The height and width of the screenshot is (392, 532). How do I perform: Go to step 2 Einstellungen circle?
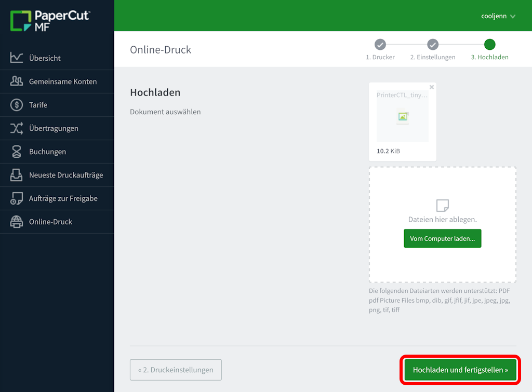click(x=433, y=45)
